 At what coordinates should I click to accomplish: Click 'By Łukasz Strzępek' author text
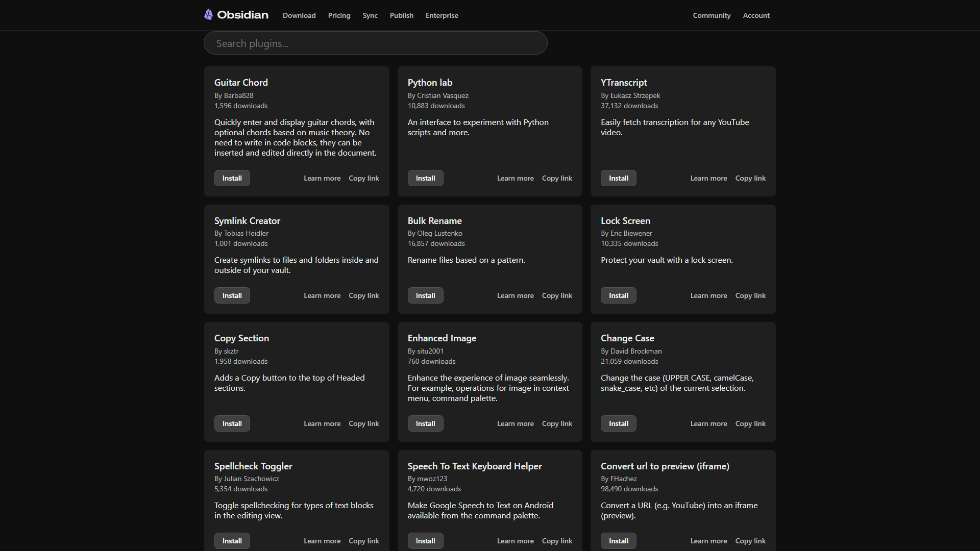tap(630, 95)
